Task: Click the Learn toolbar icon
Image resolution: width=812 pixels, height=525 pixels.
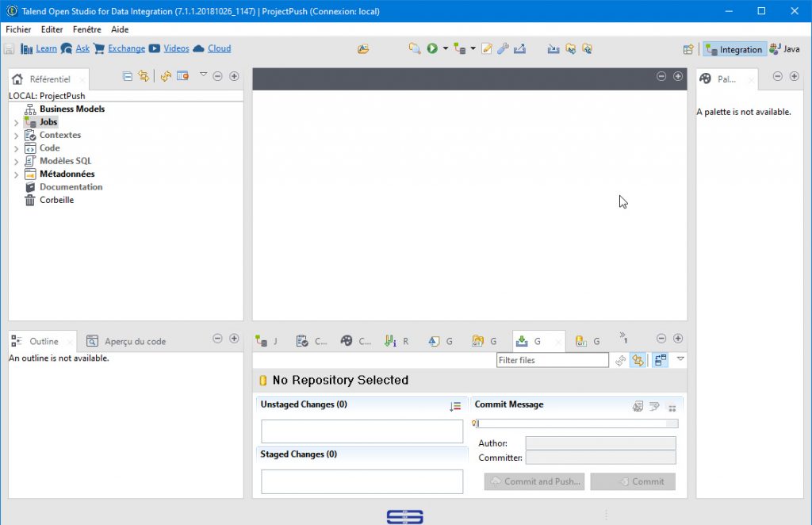Action: pos(26,48)
